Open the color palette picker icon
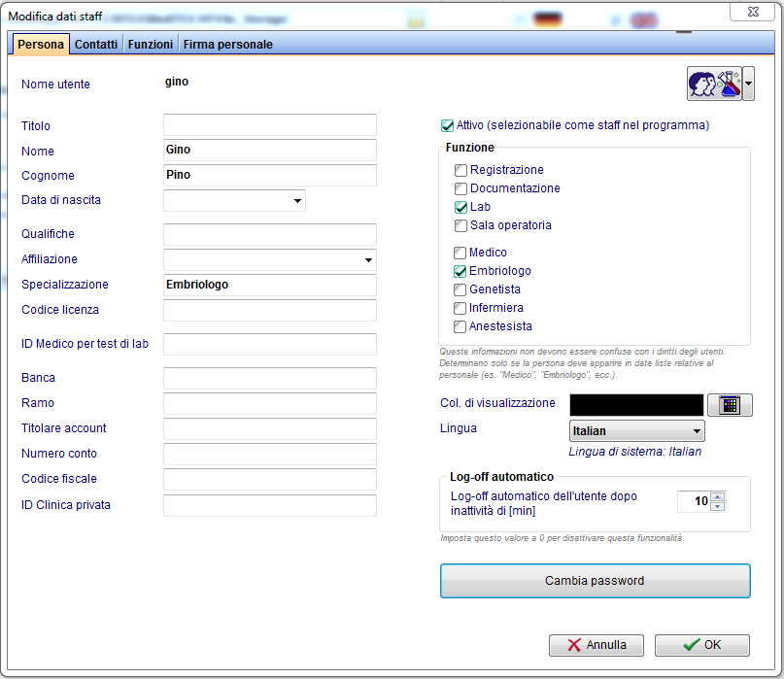Image resolution: width=784 pixels, height=679 pixels. click(x=730, y=405)
